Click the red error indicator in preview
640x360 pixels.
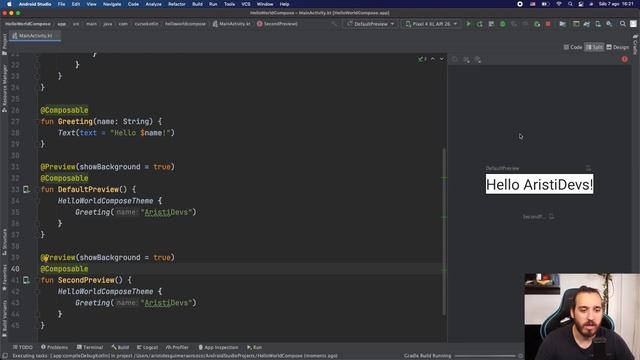click(x=624, y=59)
